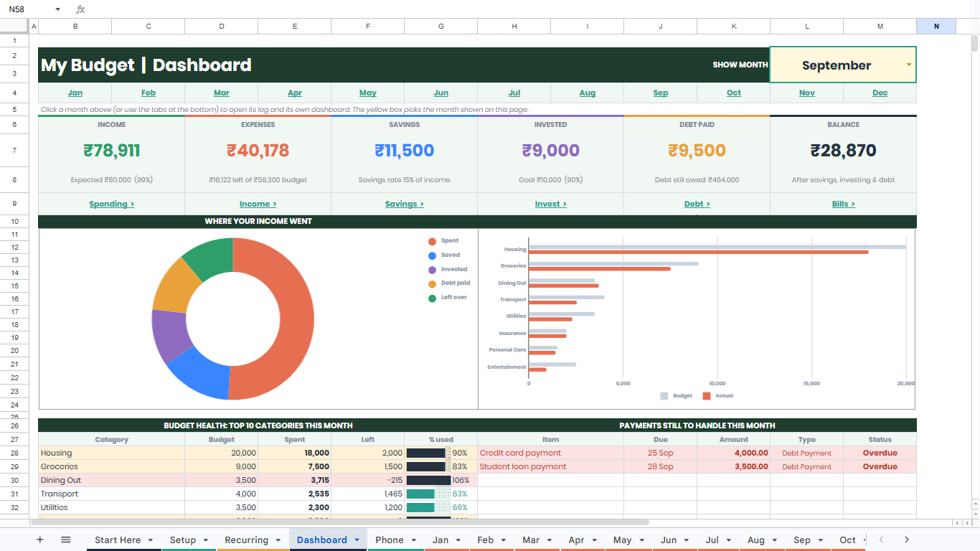980x551 pixels.
Task: Open the Jan month link
Action: [x=75, y=93]
